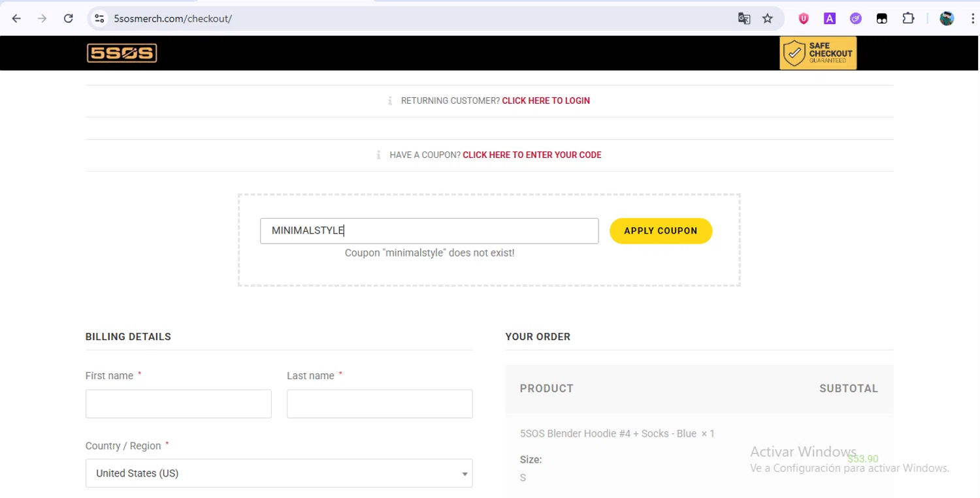Open the Chrome profile avatar
Image resolution: width=980 pixels, height=498 pixels.
pyautogui.click(x=947, y=18)
